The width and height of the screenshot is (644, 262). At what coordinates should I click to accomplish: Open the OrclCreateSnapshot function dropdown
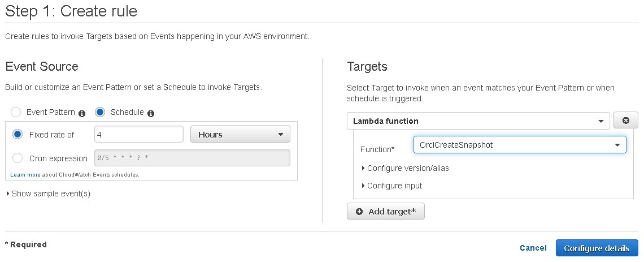pos(520,145)
